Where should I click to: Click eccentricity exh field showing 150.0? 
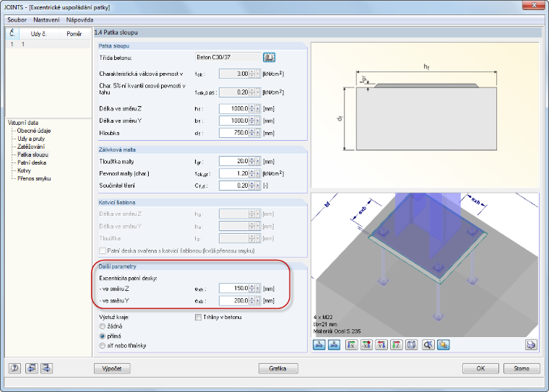tap(234, 288)
